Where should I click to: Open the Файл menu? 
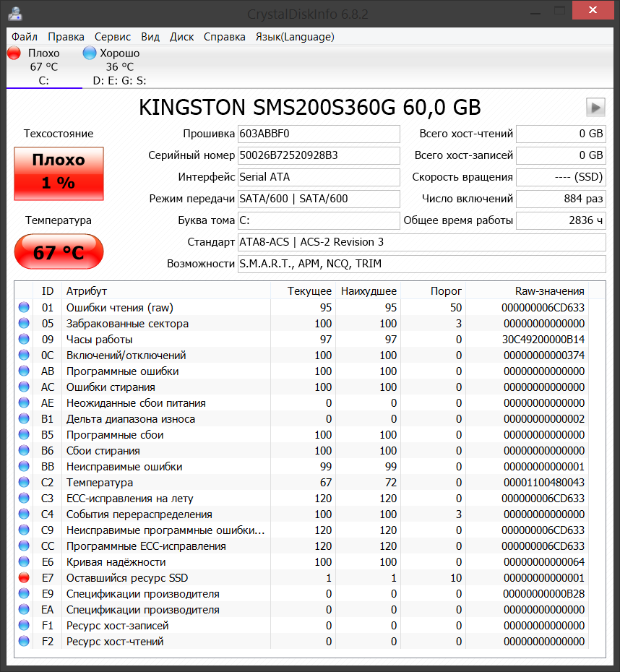(x=25, y=37)
